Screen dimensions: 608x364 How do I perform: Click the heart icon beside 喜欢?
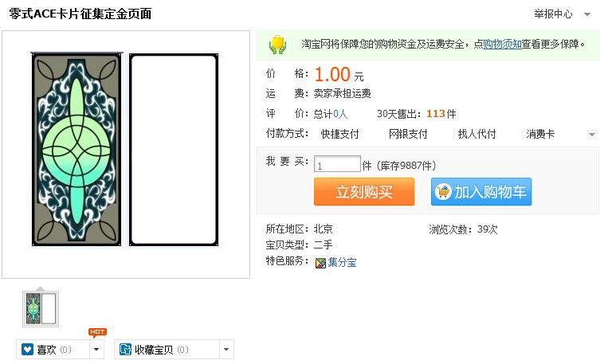(x=28, y=350)
